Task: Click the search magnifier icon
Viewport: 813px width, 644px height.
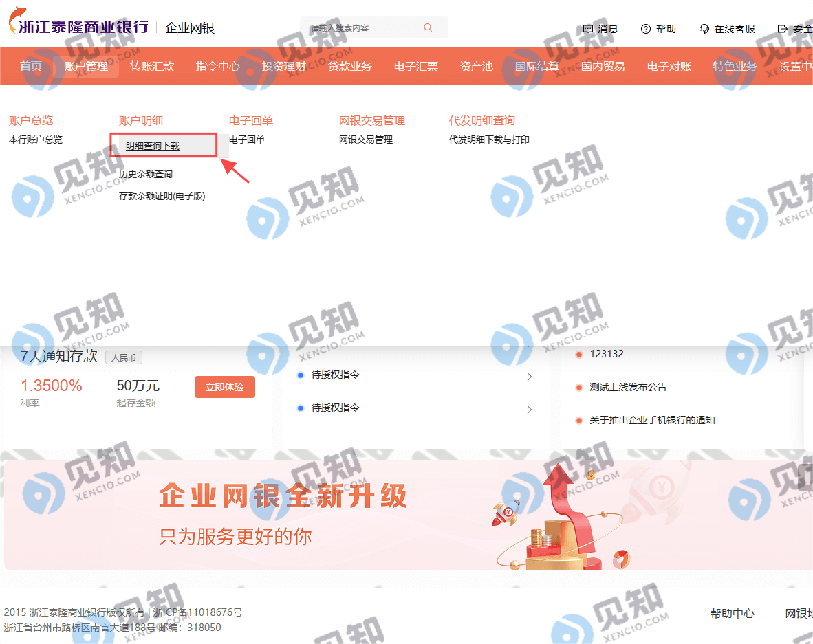Action: [428, 27]
